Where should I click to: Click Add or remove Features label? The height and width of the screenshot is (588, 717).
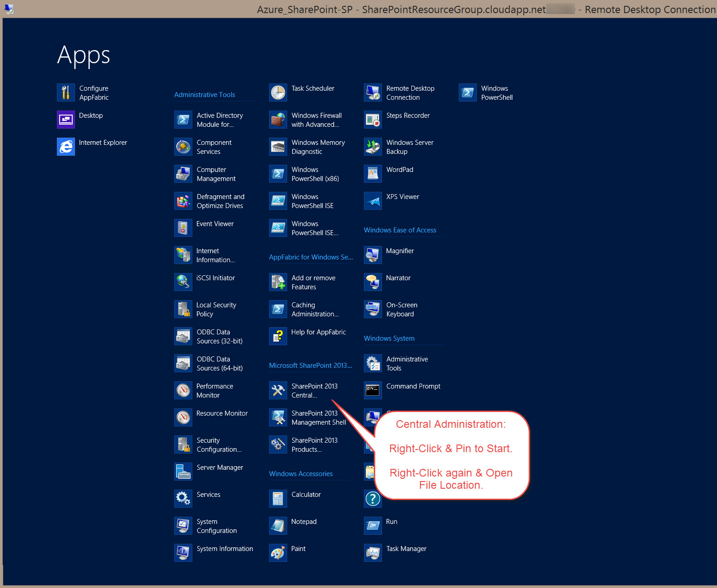pos(313,282)
